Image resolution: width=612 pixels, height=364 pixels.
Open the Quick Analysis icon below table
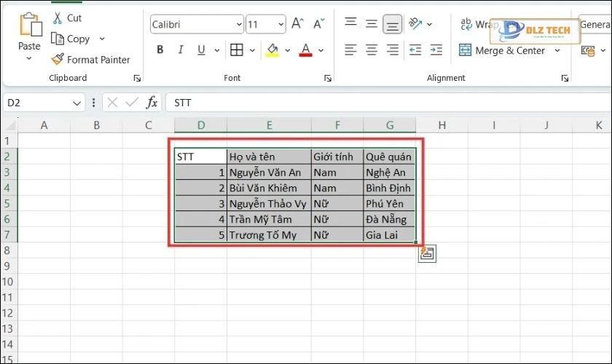(427, 253)
